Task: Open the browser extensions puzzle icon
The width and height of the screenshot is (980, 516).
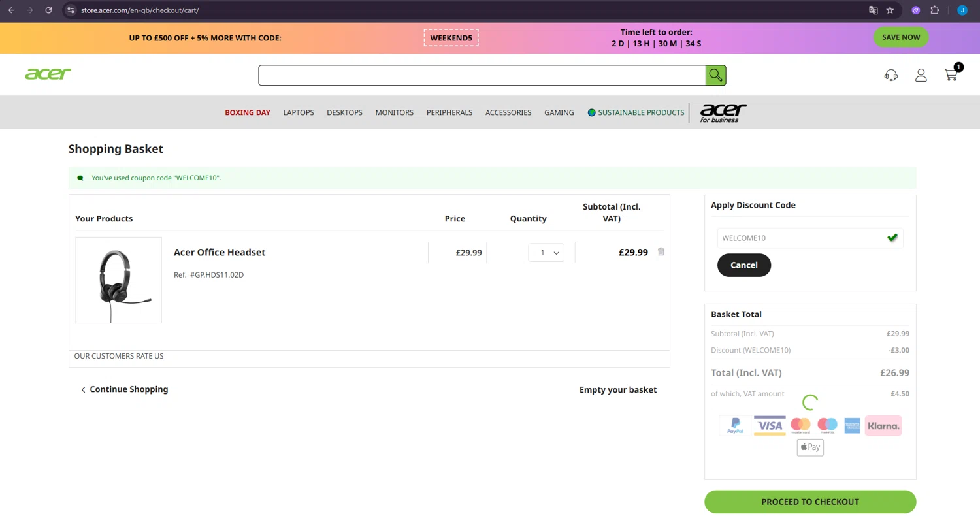Action: tap(935, 10)
